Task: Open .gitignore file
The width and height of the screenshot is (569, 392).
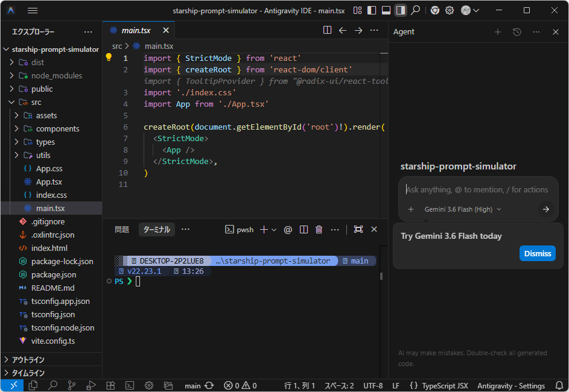Action: point(51,221)
